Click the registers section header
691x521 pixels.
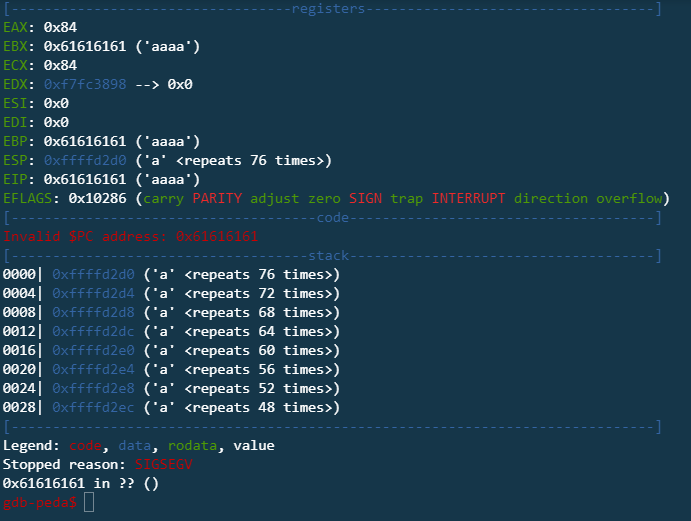(x=328, y=9)
